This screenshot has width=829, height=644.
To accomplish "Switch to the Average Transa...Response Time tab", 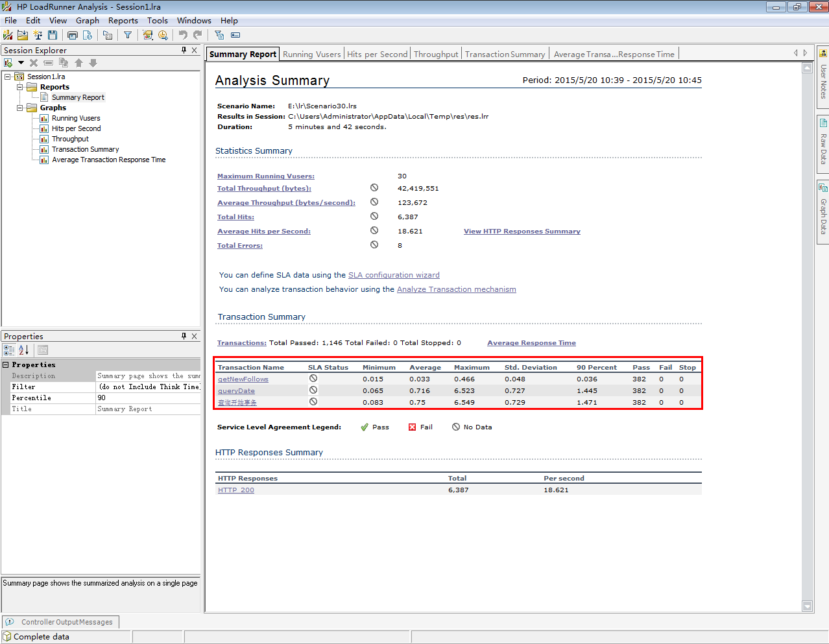I will click(x=614, y=54).
